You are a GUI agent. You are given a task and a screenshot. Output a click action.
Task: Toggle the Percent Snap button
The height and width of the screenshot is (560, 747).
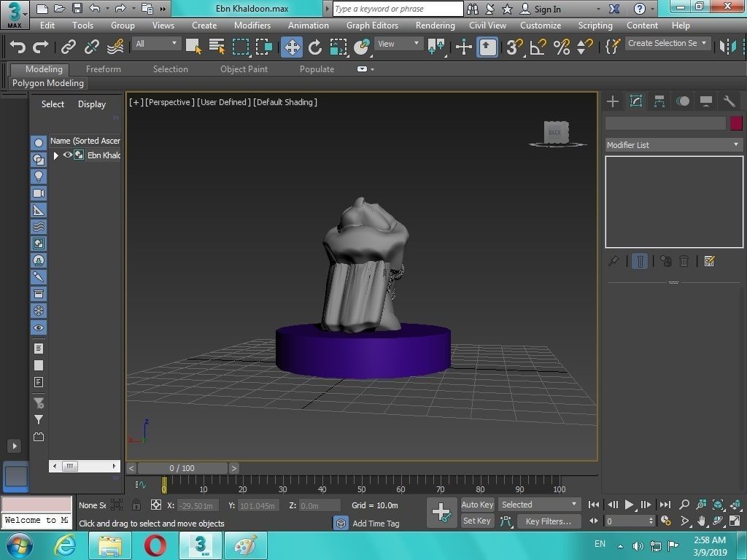(562, 47)
